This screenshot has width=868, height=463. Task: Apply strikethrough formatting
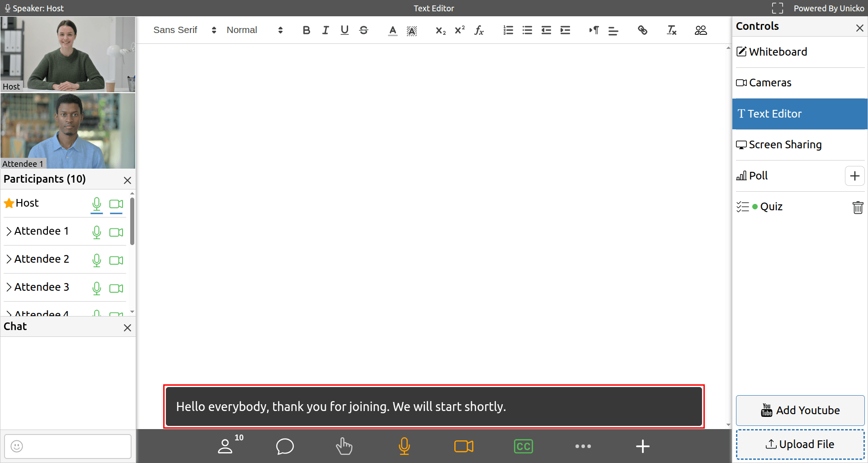point(363,30)
